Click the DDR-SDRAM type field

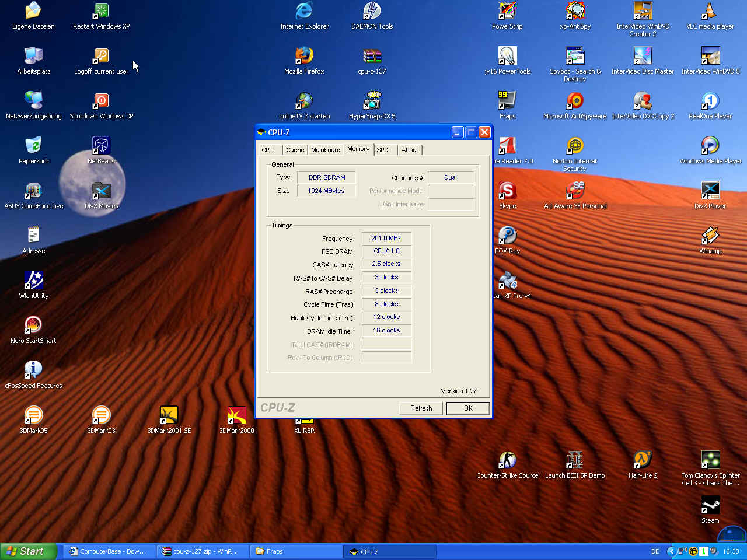pos(327,177)
